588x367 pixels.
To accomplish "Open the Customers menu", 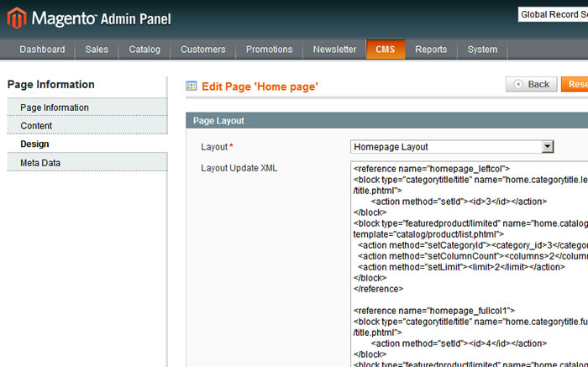I will [x=203, y=50].
